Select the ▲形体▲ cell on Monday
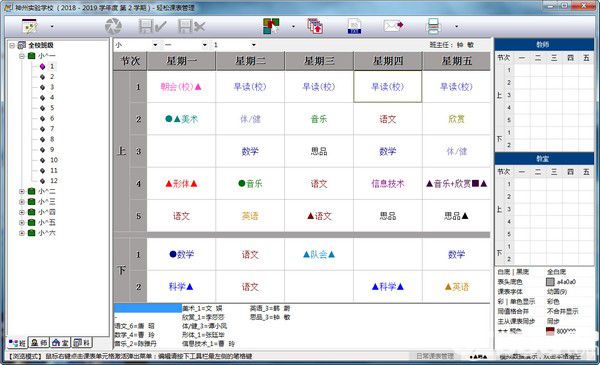Viewport: 600px width, 365px height. (181, 184)
